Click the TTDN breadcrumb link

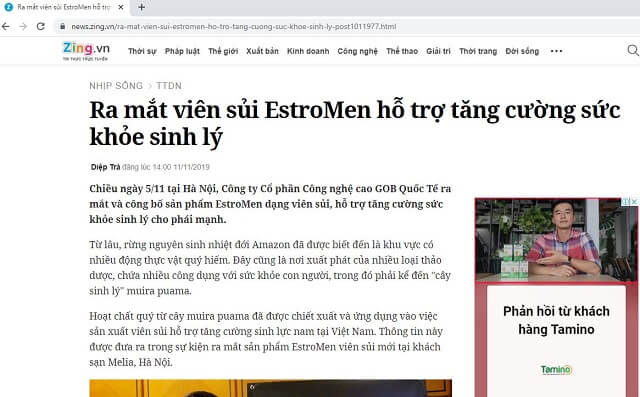(x=169, y=86)
